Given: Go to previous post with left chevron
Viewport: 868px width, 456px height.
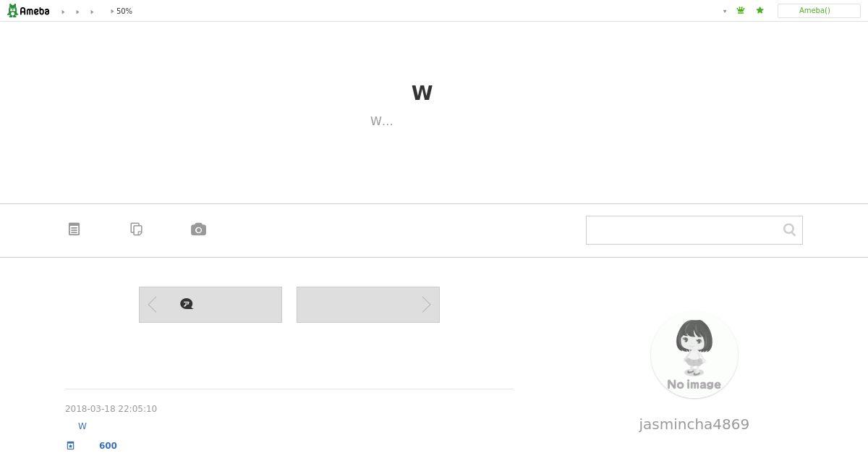Looking at the screenshot, I should (152, 305).
